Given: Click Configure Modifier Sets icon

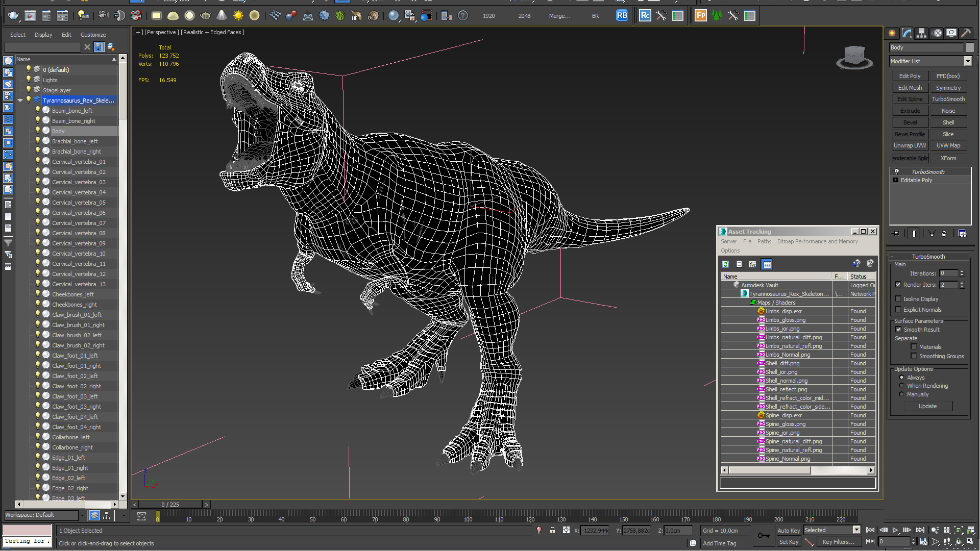Looking at the screenshot, I should coord(962,234).
